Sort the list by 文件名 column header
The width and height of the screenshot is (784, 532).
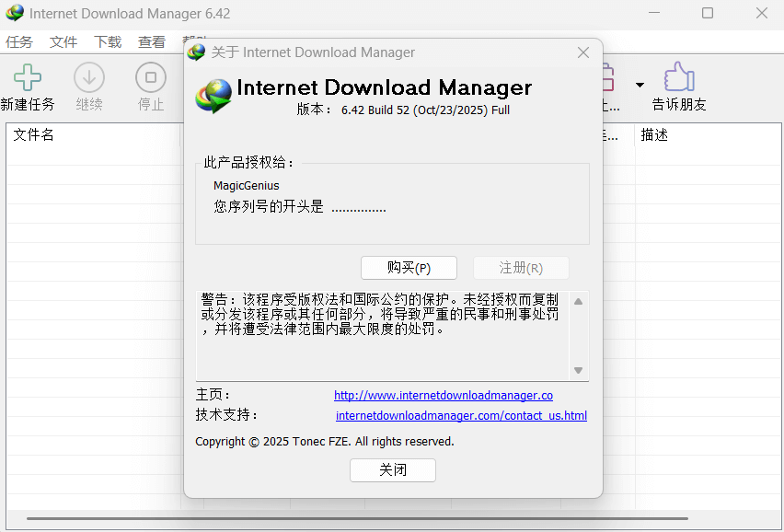(34, 135)
